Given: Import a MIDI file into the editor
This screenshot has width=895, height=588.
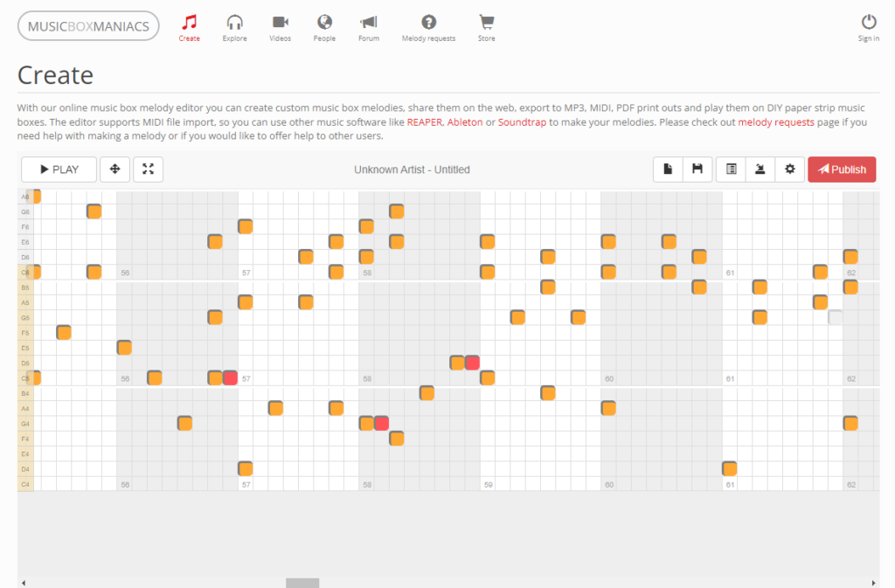Looking at the screenshot, I should click(x=760, y=169).
